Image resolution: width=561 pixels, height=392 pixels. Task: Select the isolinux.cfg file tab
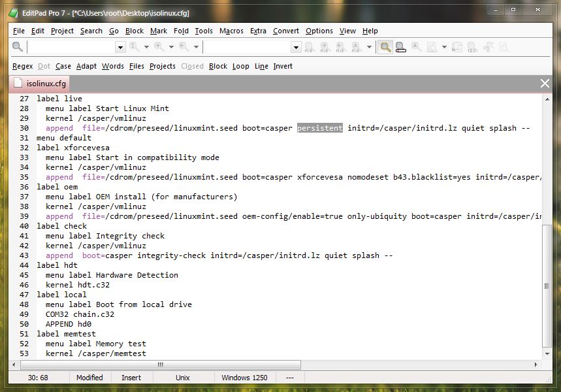[39, 84]
